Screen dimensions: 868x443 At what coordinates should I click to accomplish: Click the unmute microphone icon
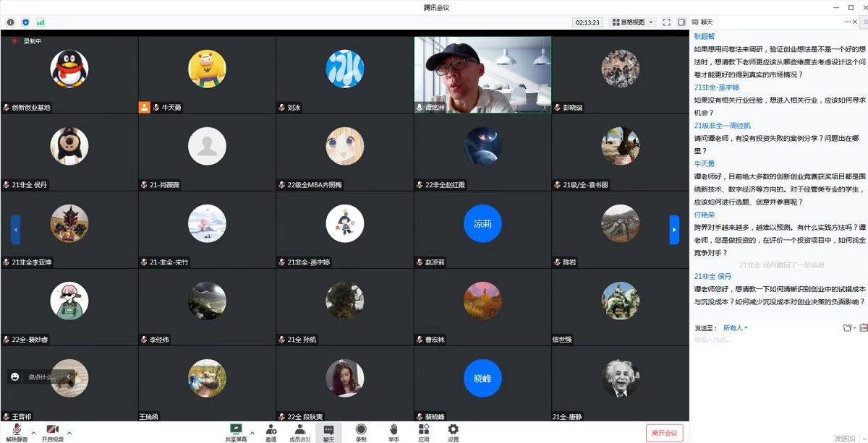click(17, 429)
